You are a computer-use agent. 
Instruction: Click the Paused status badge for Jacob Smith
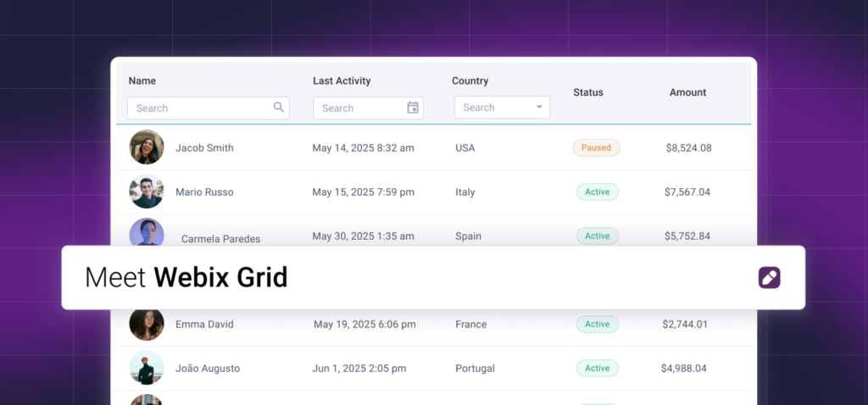(x=596, y=147)
